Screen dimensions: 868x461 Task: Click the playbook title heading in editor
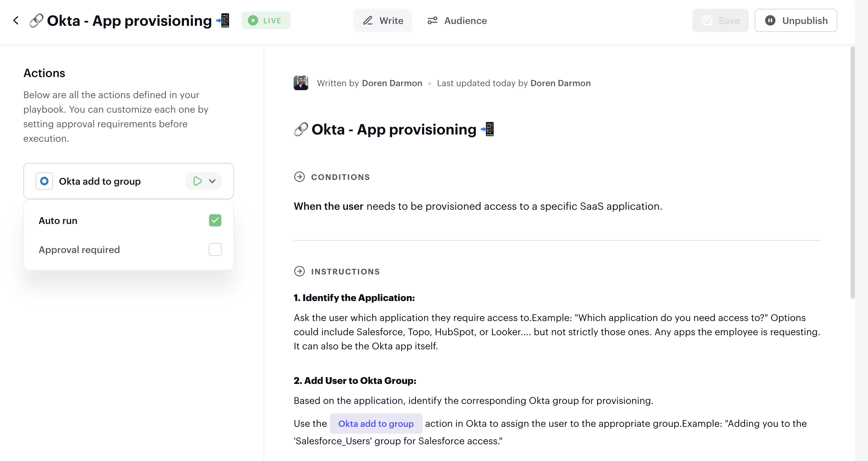tap(394, 129)
